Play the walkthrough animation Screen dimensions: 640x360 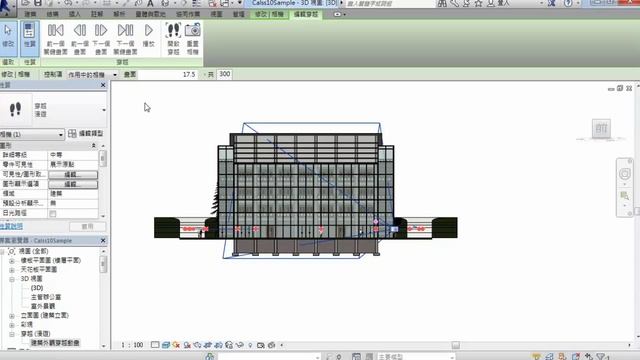(148, 36)
